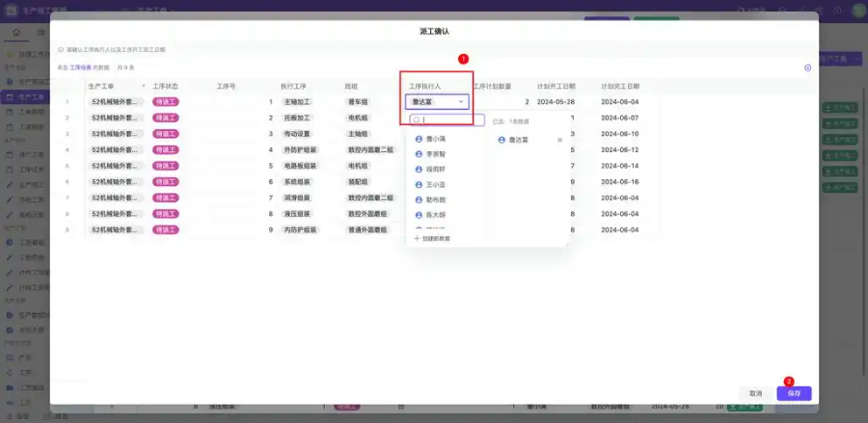Screen dimensions: 868x423
Task: Click the search box in the executor dropdown
Action: coord(448,120)
